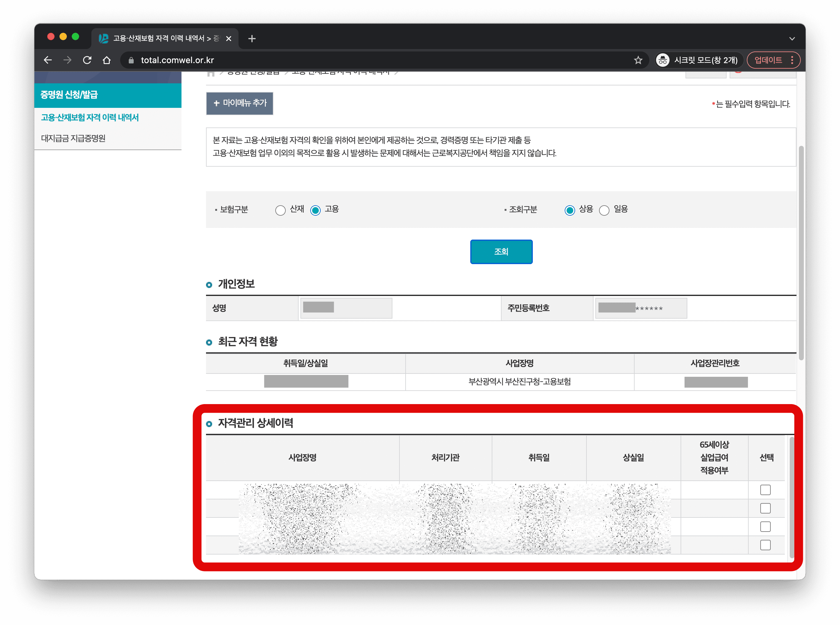840x625 pixels.
Task: Reload the current page
Action: pyautogui.click(x=87, y=60)
